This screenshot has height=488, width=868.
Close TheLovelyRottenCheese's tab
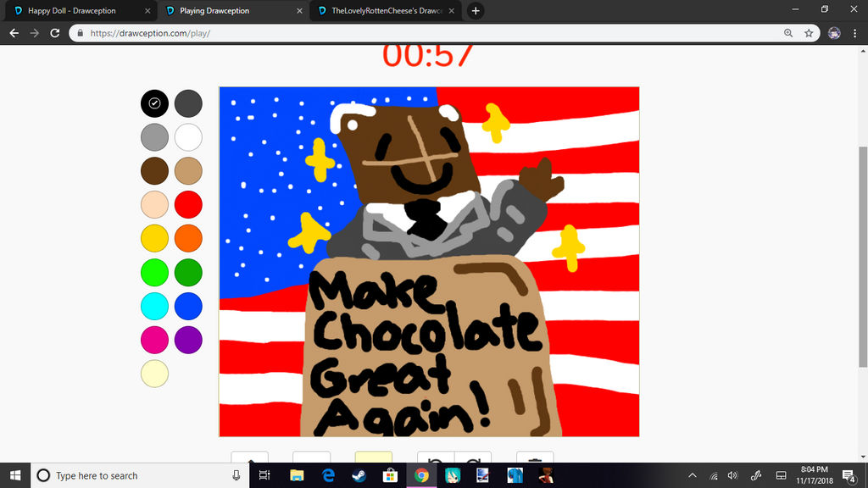(452, 11)
